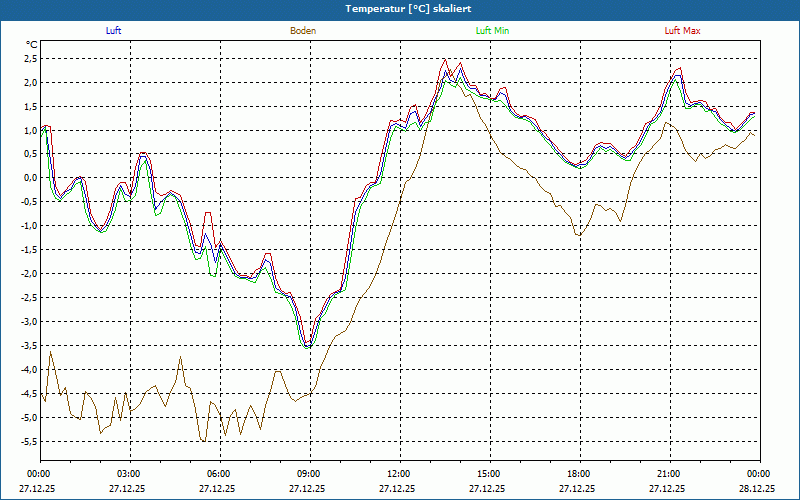The width and height of the screenshot is (800, 500).
Task: Click the 28.12.25 date label
Action: coord(758,489)
